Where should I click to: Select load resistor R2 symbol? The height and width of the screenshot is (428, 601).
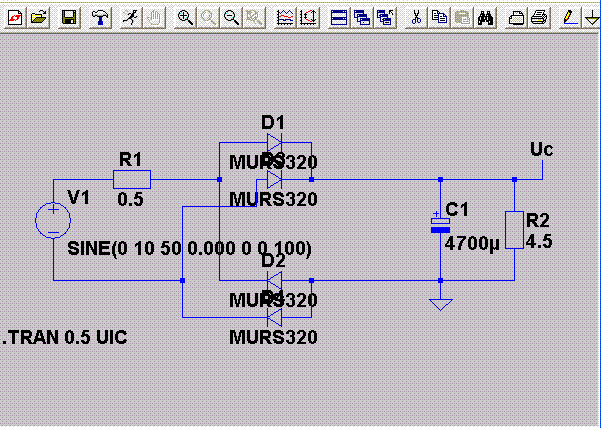pyautogui.click(x=514, y=230)
